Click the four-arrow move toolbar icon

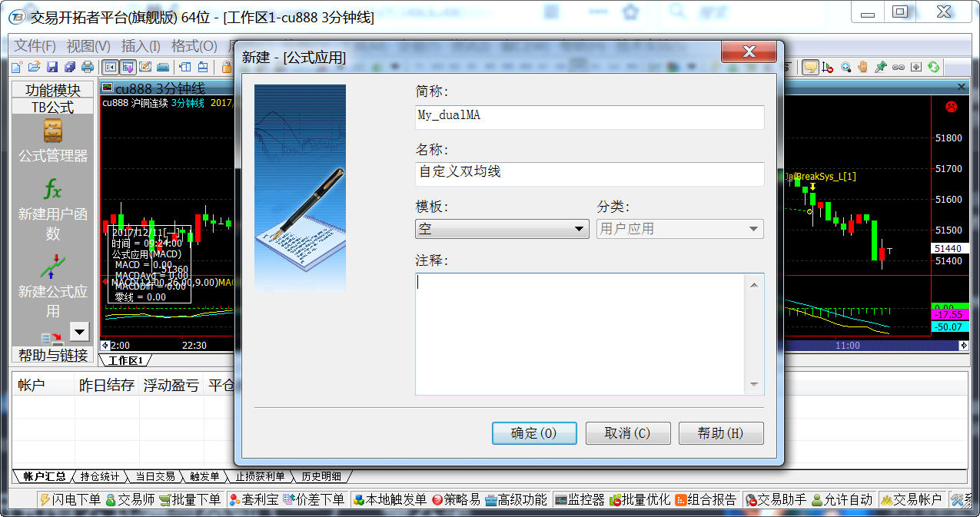915,67
